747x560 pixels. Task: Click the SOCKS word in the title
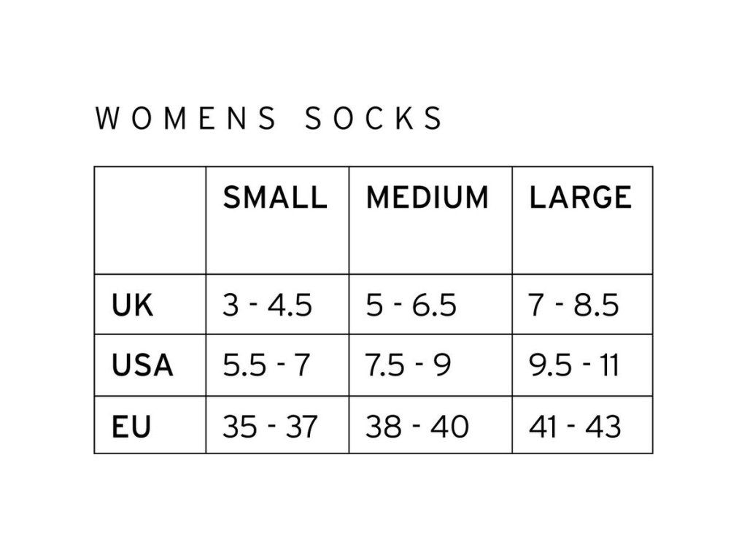pos(373,118)
